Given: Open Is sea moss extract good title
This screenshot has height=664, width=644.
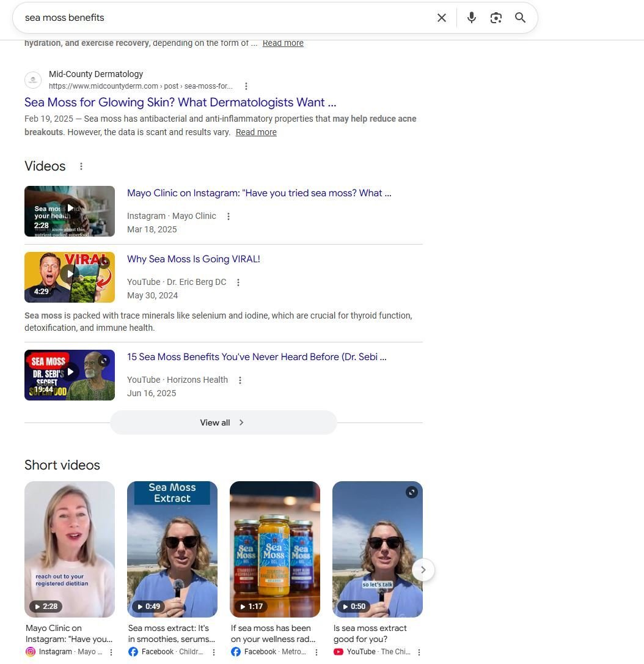Looking at the screenshot, I should (370, 633).
